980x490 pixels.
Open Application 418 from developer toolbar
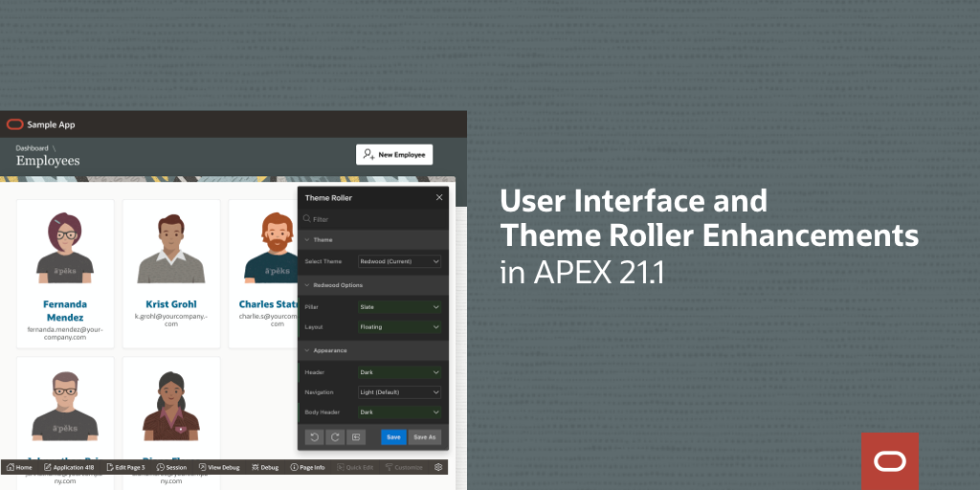[x=69, y=467]
